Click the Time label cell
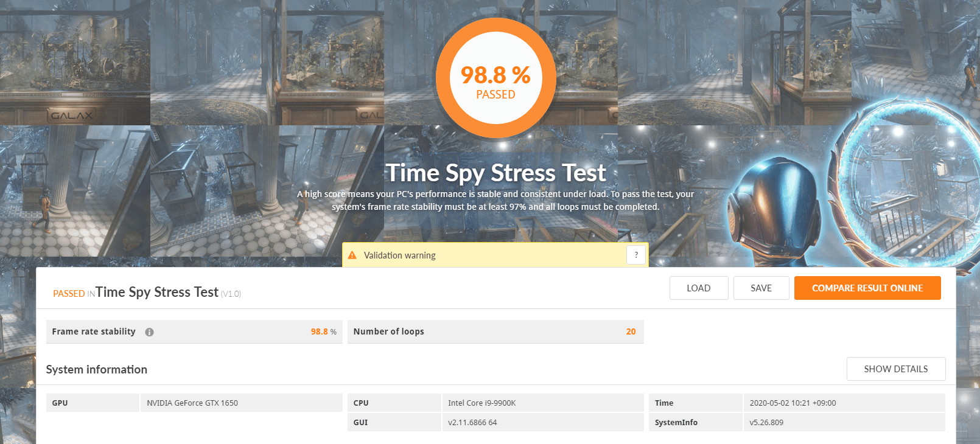The image size is (980, 444). (695, 403)
